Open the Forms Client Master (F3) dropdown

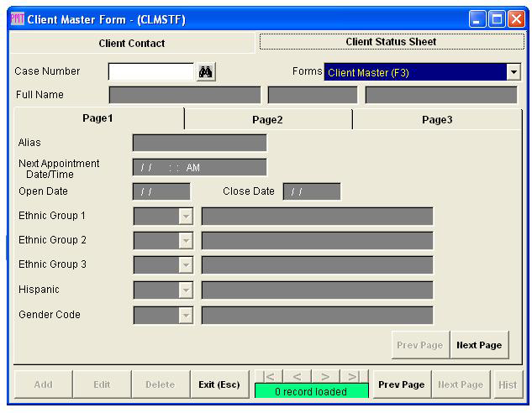click(x=514, y=72)
